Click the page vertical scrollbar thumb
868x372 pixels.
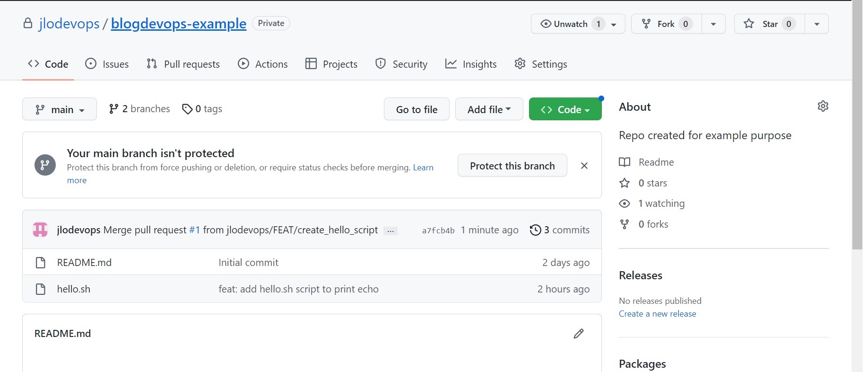coord(858,125)
